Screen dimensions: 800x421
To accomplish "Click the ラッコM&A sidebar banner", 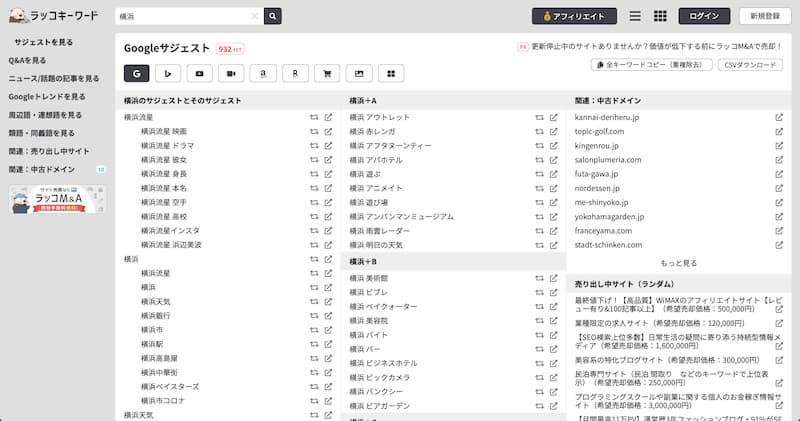I will click(58, 199).
